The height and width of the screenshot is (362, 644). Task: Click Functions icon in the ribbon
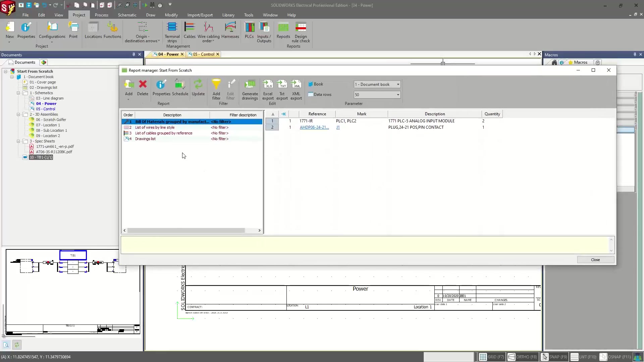click(x=112, y=30)
